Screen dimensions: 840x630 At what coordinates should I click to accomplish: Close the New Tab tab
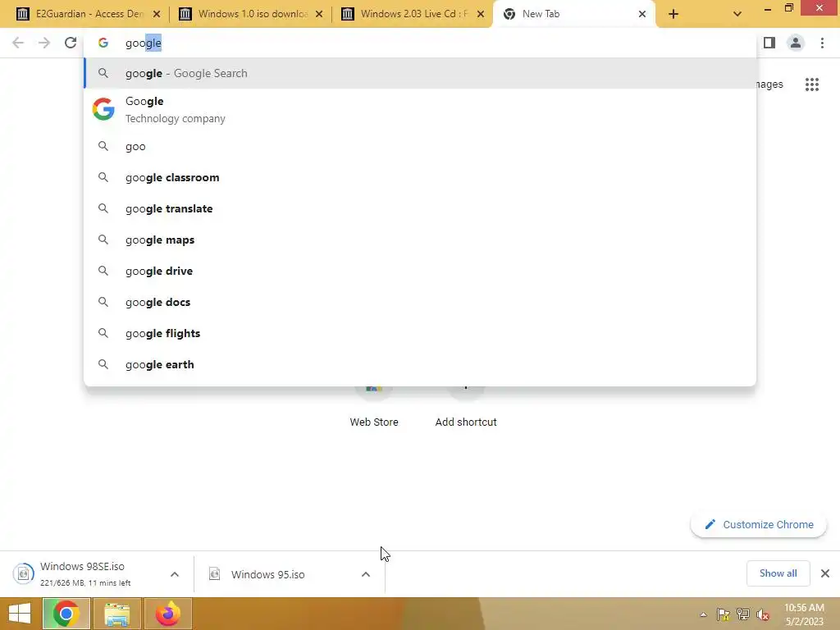pos(642,14)
